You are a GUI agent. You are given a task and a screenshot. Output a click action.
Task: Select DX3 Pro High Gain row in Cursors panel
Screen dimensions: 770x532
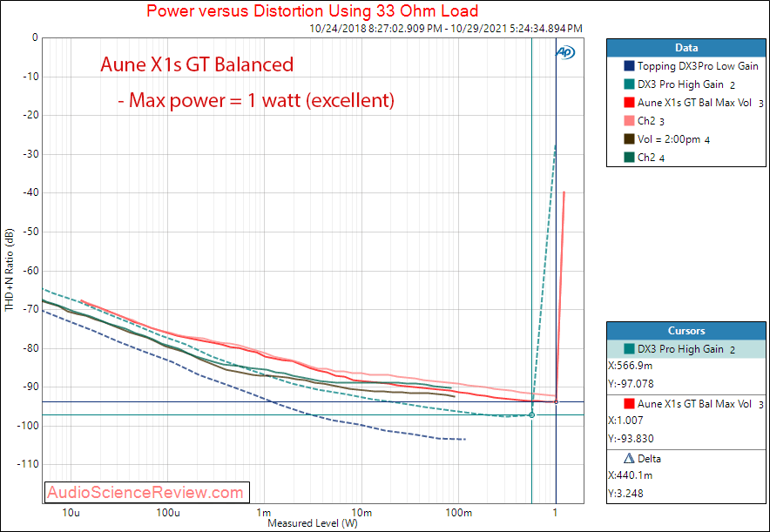coord(686,349)
